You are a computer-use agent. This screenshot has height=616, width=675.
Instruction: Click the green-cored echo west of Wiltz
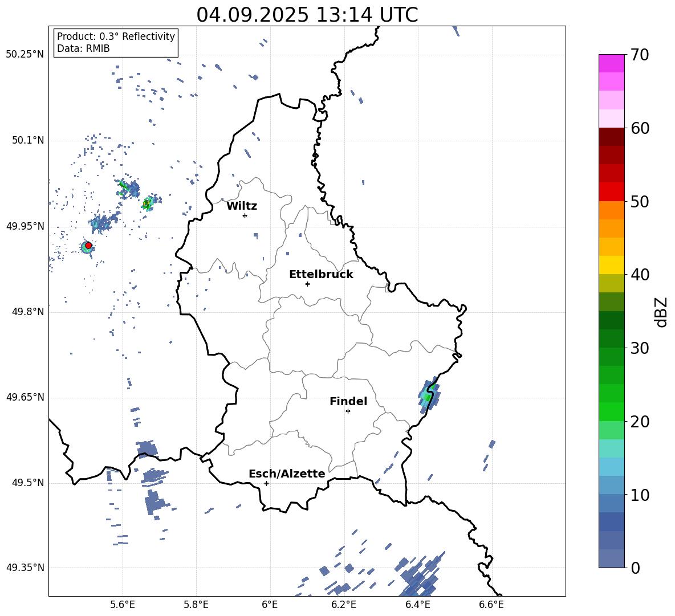(x=148, y=203)
